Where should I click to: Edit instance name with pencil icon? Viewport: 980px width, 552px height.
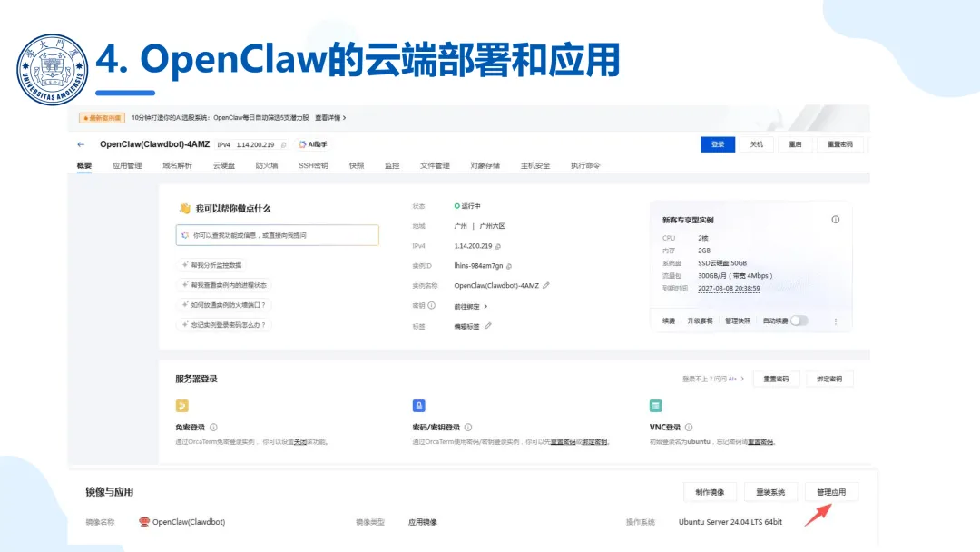pos(546,285)
